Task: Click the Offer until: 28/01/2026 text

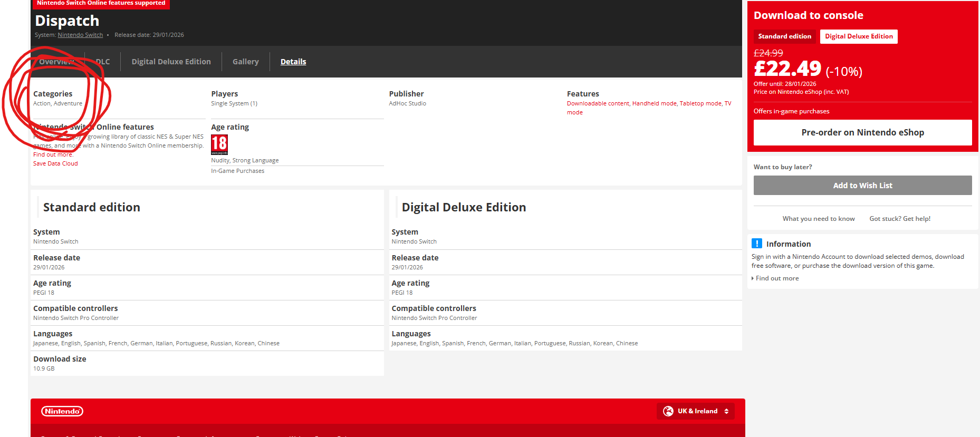Action: coord(785,84)
